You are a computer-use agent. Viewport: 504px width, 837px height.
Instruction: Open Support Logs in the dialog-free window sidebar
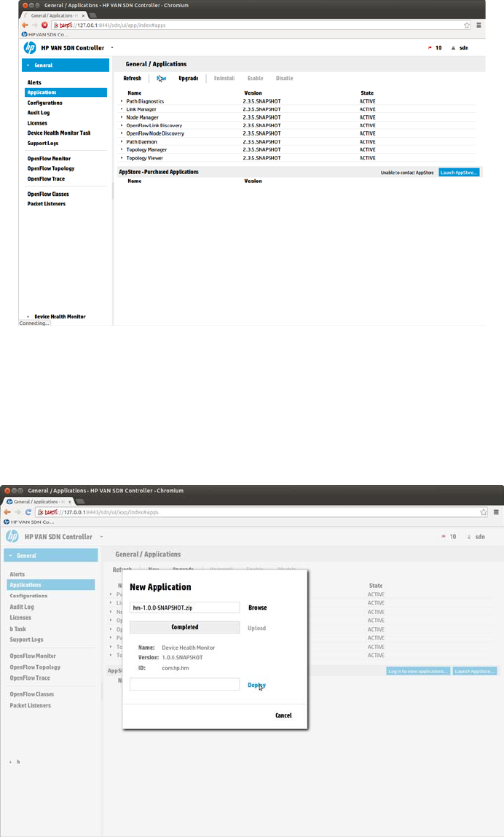(x=43, y=143)
